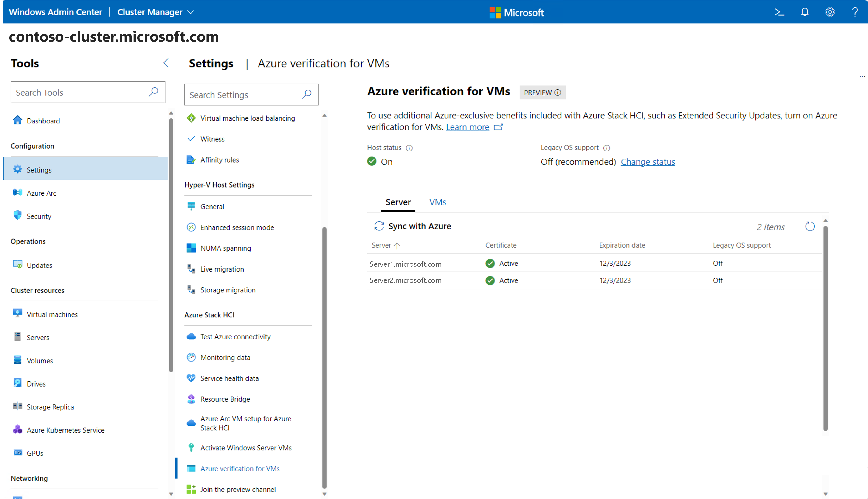Click the table refresh icon

pyautogui.click(x=810, y=227)
